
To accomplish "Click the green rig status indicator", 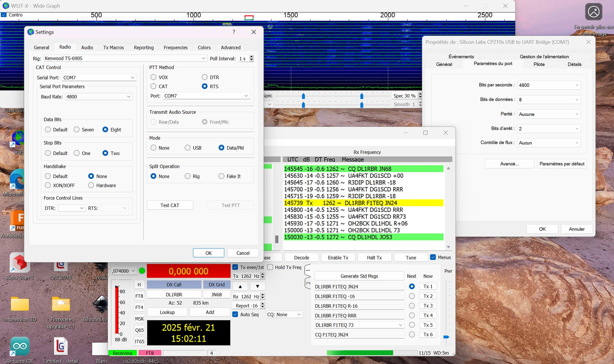I will [142, 271].
